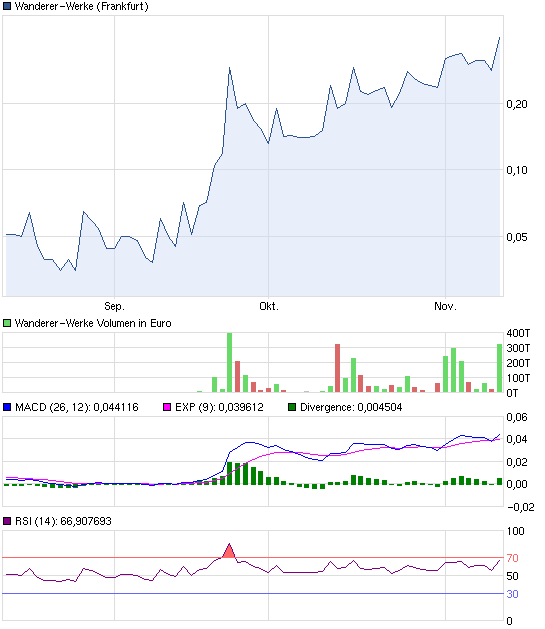Click the -0,02 MACD axis label
Viewport: 545px width, 629px height.
[x=521, y=507]
